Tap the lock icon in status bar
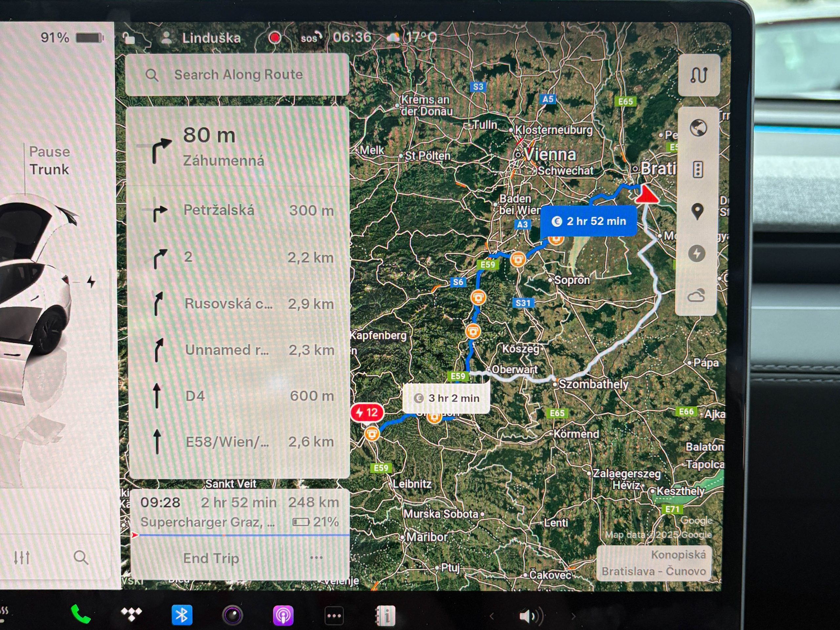Image resolution: width=840 pixels, height=630 pixels. (x=129, y=38)
